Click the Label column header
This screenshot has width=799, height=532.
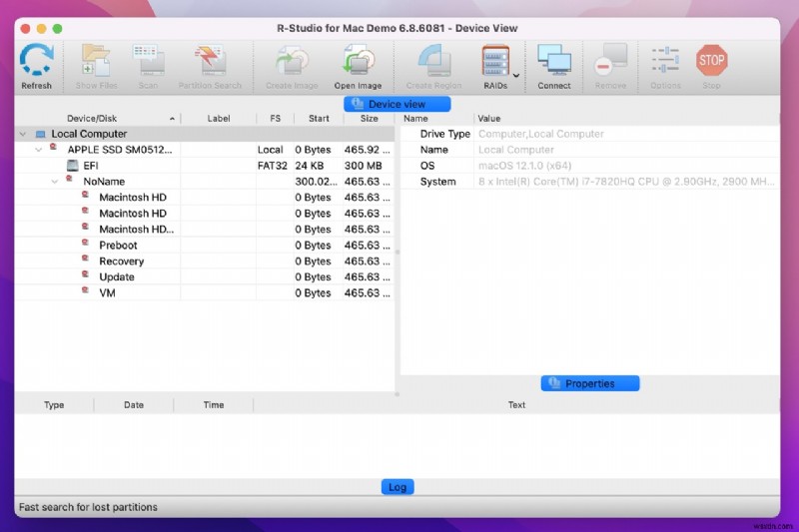point(219,119)
